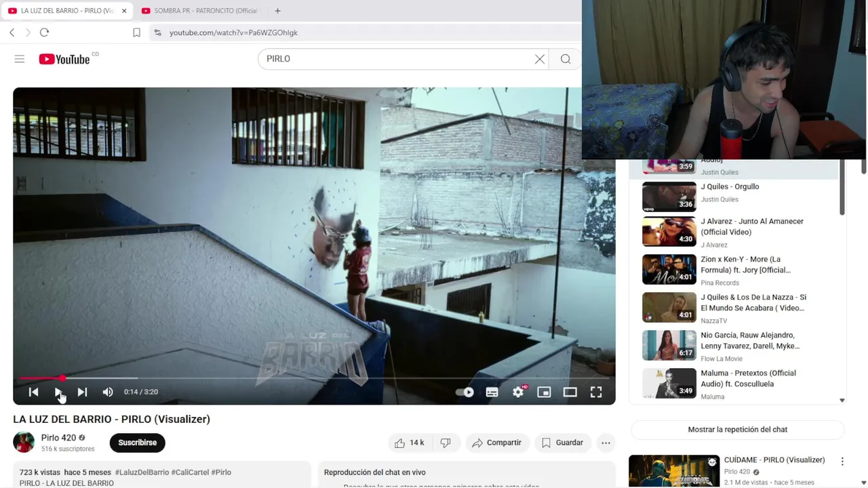Click the red progress scrubber handle
Image resolution: width=868 pixels, height=488 pixels.
62,378
